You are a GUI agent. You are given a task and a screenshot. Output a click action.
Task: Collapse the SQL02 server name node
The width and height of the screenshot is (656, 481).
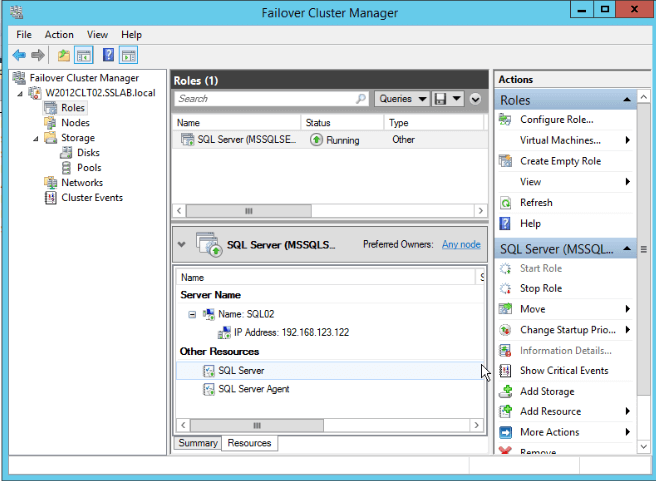[x=192, y=314]
